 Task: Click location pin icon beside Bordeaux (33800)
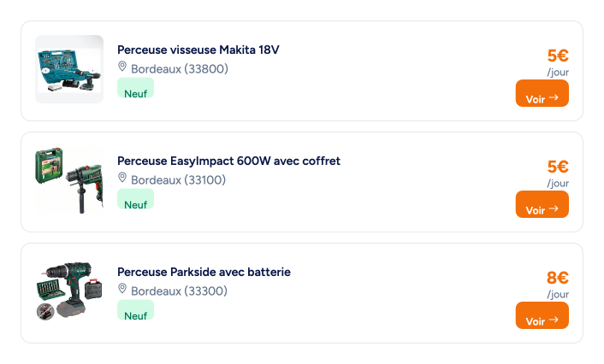tap(122, 68)
